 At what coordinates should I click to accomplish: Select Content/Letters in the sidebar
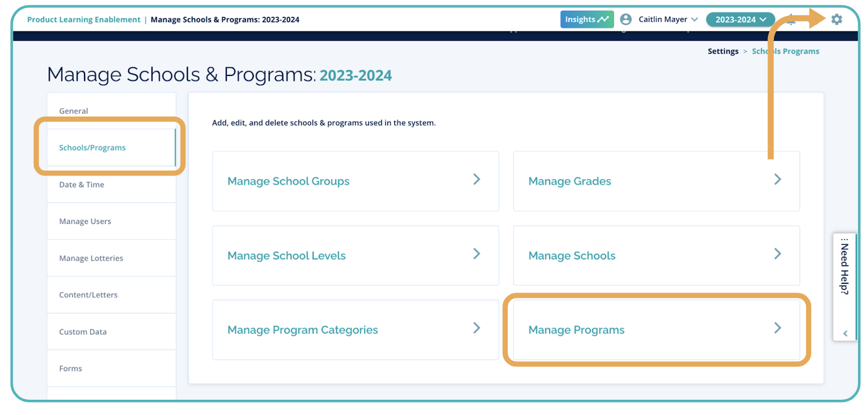88,295
